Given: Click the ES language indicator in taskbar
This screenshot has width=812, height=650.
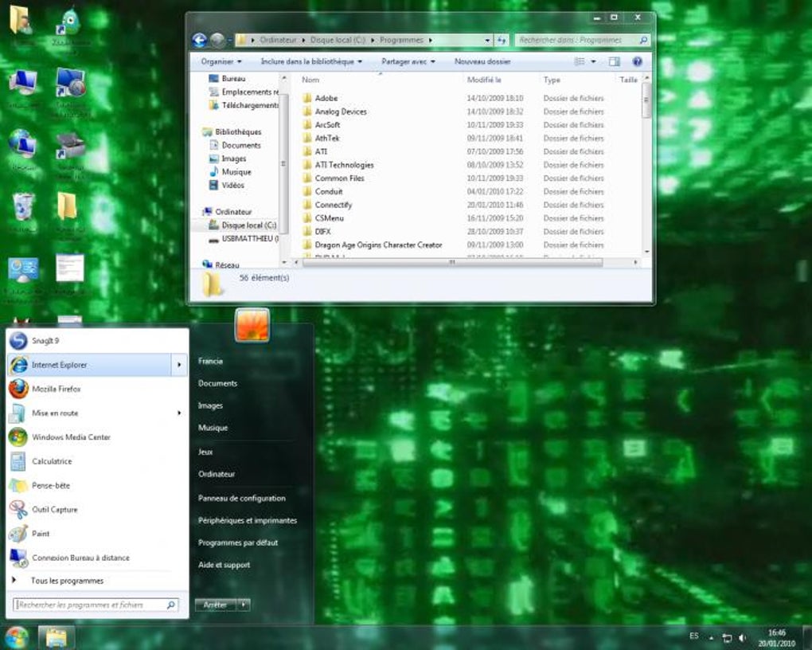Looking at the screenshot, I should pos(694,636).
